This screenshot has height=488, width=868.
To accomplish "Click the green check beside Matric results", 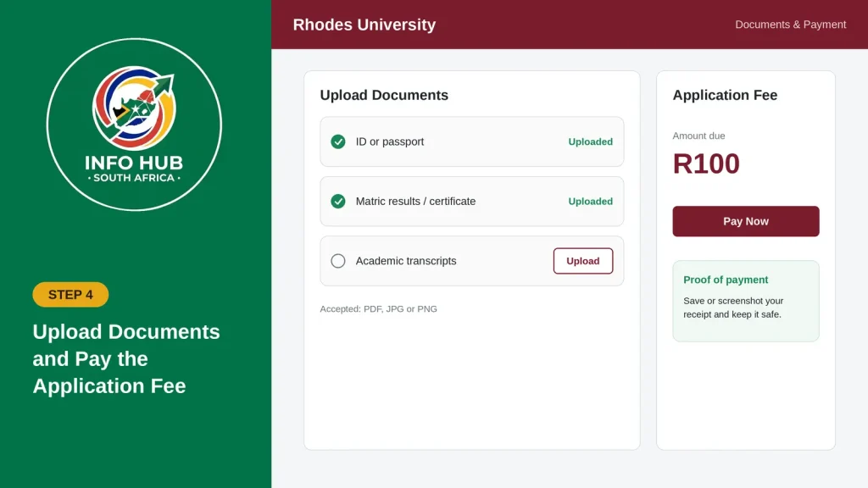I will 337,202.
